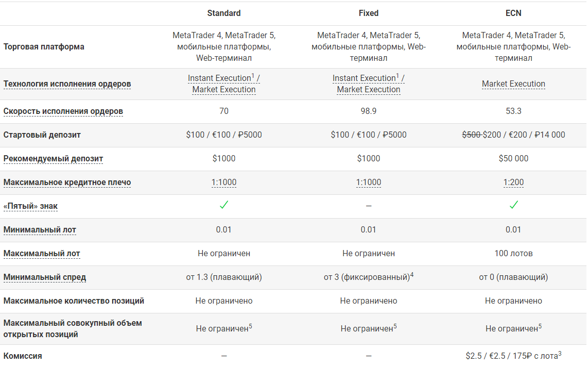Viewport: 588px width, 366px height.
Task: Click the 'Стартовый депозит' row label
Action: pos(42,135)
